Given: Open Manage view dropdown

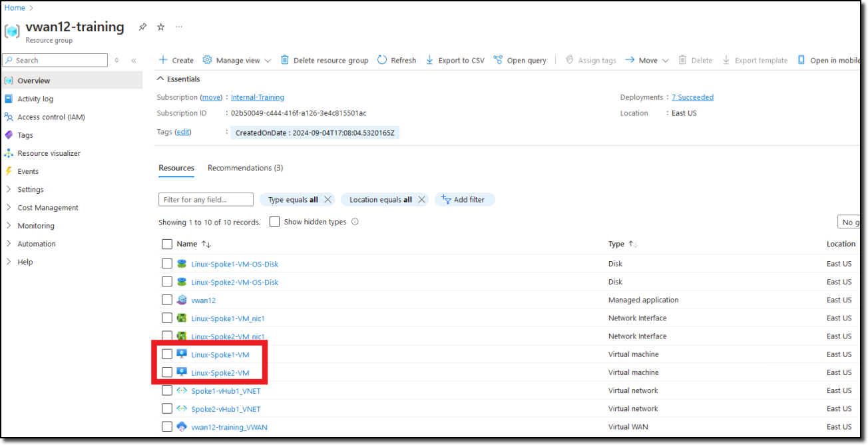Looking at the screenshot, I should [x=237, y=60].
